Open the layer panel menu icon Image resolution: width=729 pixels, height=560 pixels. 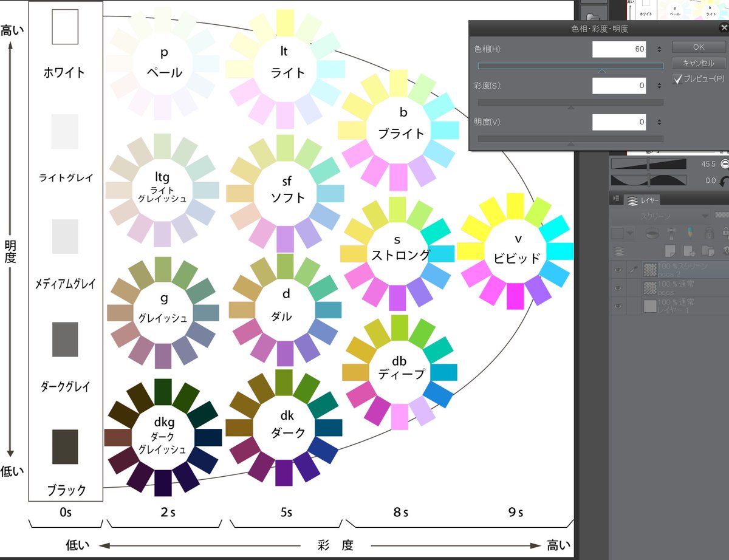pos(616,199)
